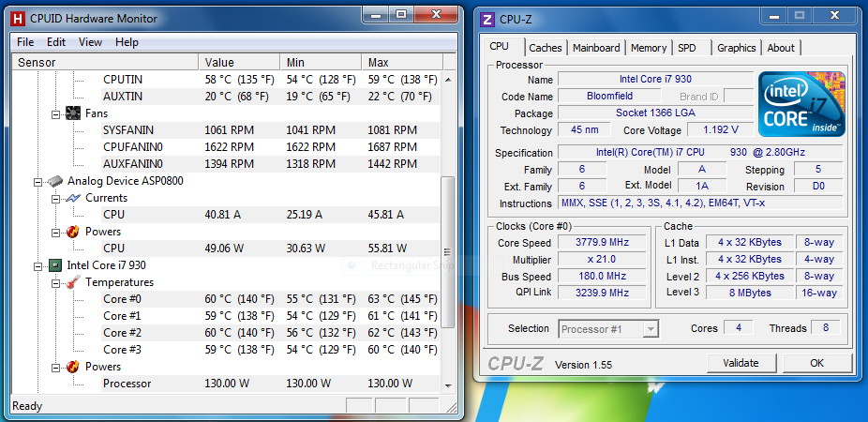Click the Min column header

click(321, 63)
